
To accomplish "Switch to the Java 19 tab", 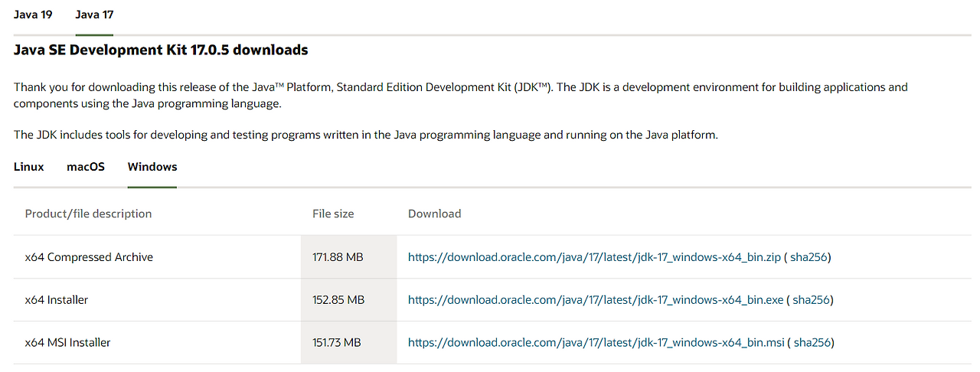I will coord(33,15).
